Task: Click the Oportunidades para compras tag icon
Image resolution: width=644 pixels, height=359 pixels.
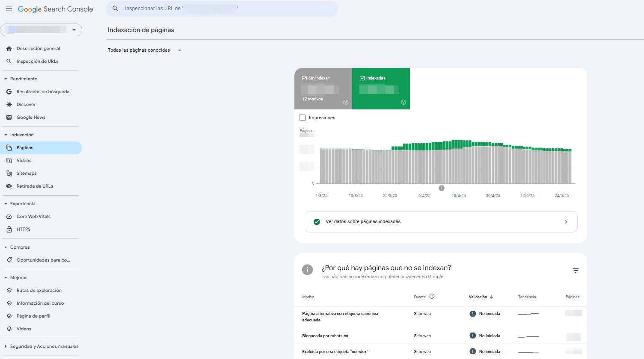Action: pyautogui.click(x=9, y=260)
